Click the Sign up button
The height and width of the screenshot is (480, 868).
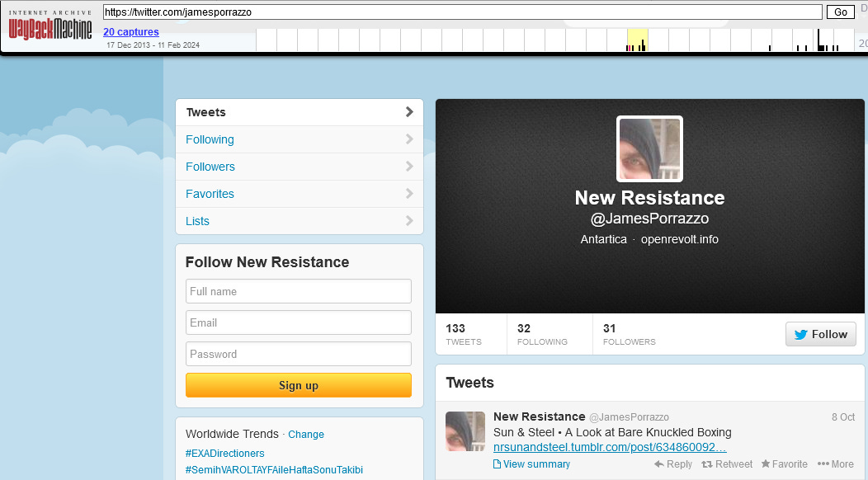pyautogui.click(x=299, y=385)
